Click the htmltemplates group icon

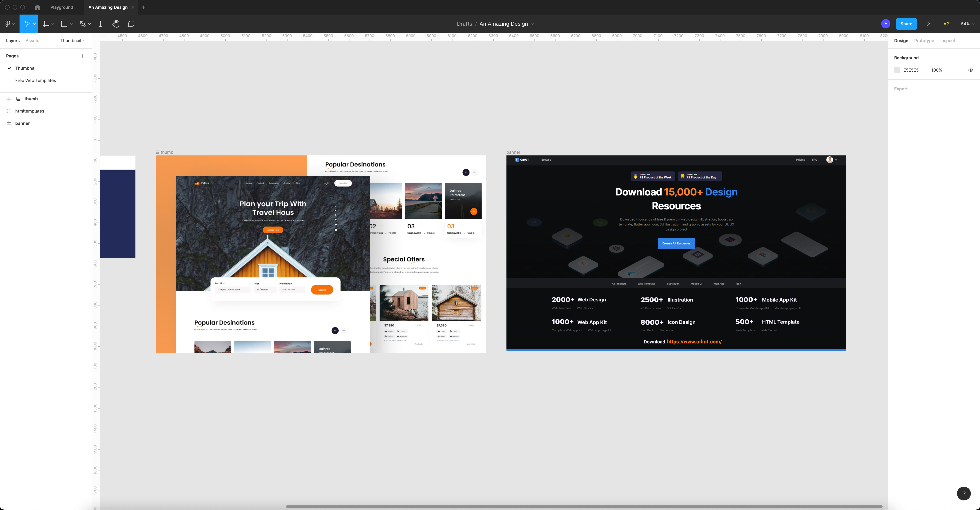[x=9, y=111]
